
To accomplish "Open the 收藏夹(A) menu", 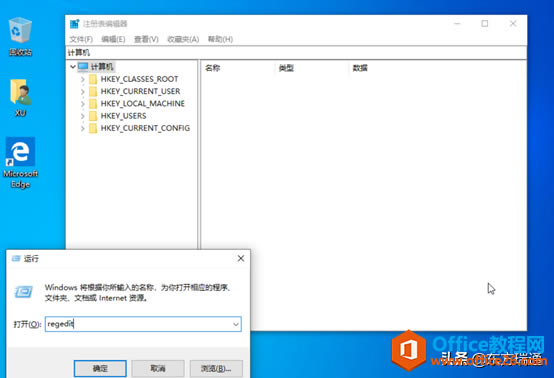I will pyautogui.click(x=183, y=39).
